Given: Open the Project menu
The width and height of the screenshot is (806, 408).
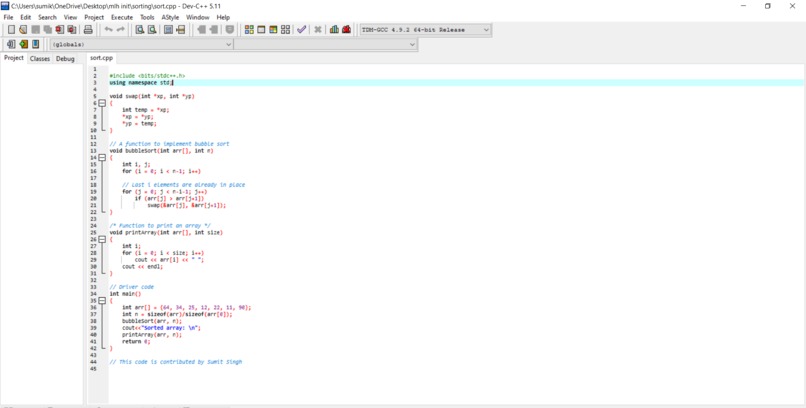Looking at the screenshot, I should pos(94,17).
